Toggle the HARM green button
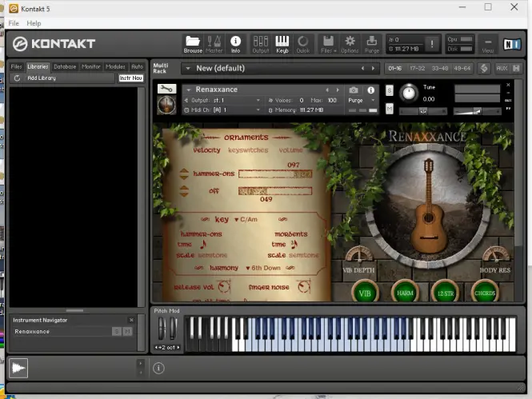The height and width of the screenshot is (399, 532). [x=405, y=293]
